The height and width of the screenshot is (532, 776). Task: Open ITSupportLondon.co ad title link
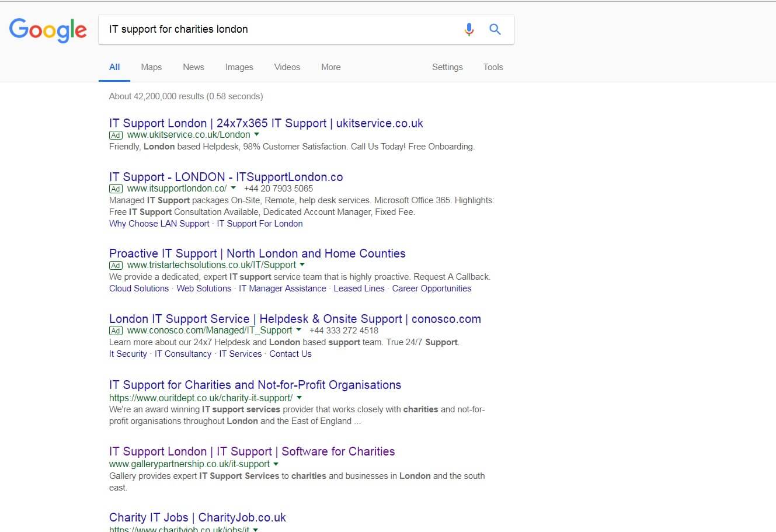click(x=226, y=177)
